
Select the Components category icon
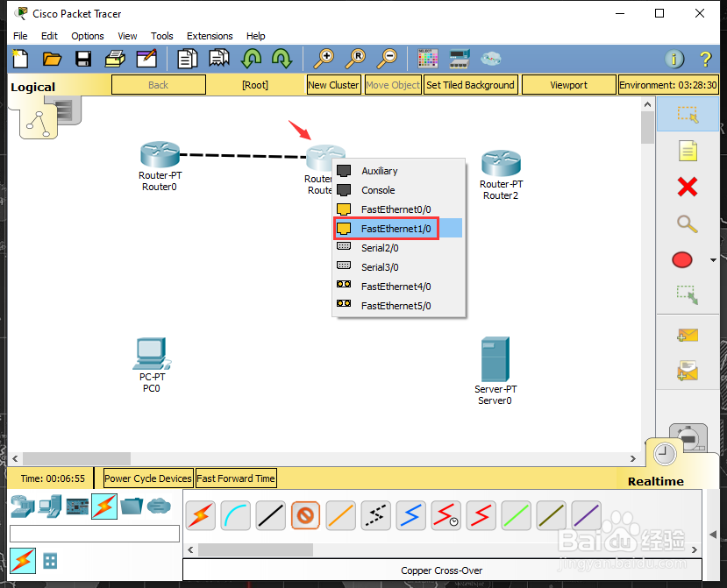(77, 507)
